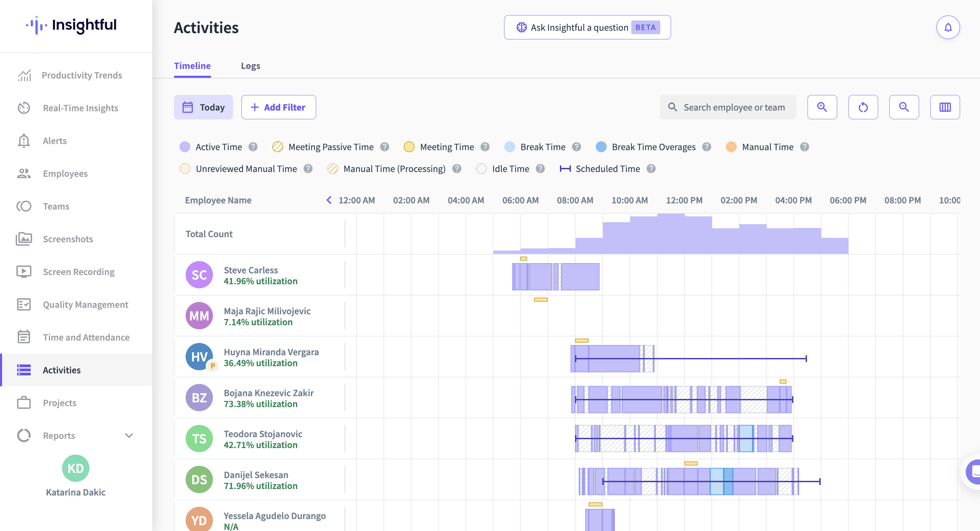This screenshot has height=531, width=980.
Task: Shift timeline earlier with left chevron
Action: [x=329, y=200]
